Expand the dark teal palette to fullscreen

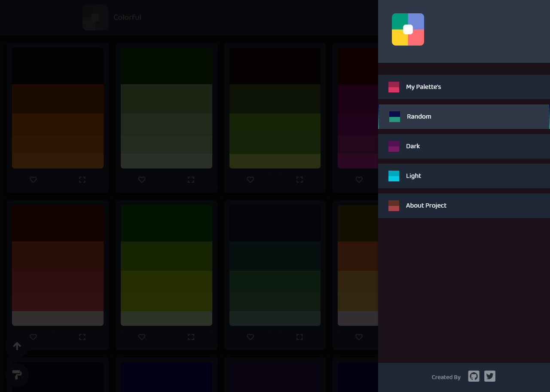299,337
